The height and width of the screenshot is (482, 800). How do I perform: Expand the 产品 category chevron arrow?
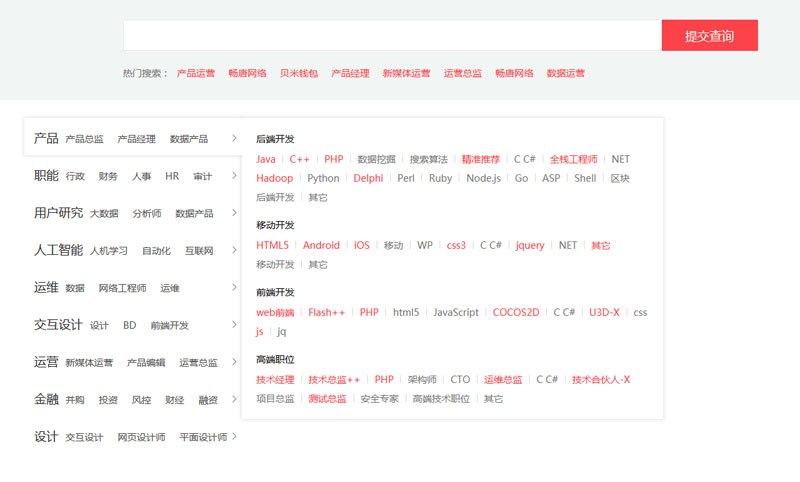coord(234,138)
